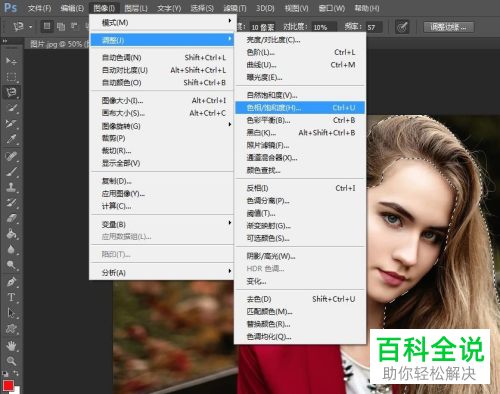This screenshot has width=500, height=394.
Task: Click the default colors icon
Action: click(x=5, y=374)
